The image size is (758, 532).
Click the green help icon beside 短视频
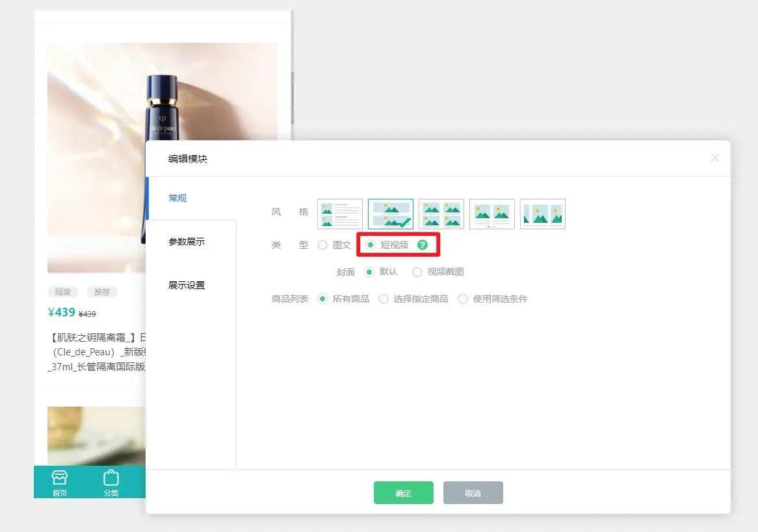(x=423, y=245)
